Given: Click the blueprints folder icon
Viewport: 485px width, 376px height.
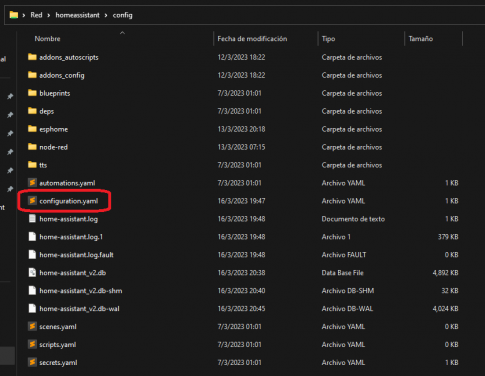Looking at the screenshot, I should click(32, 93).
